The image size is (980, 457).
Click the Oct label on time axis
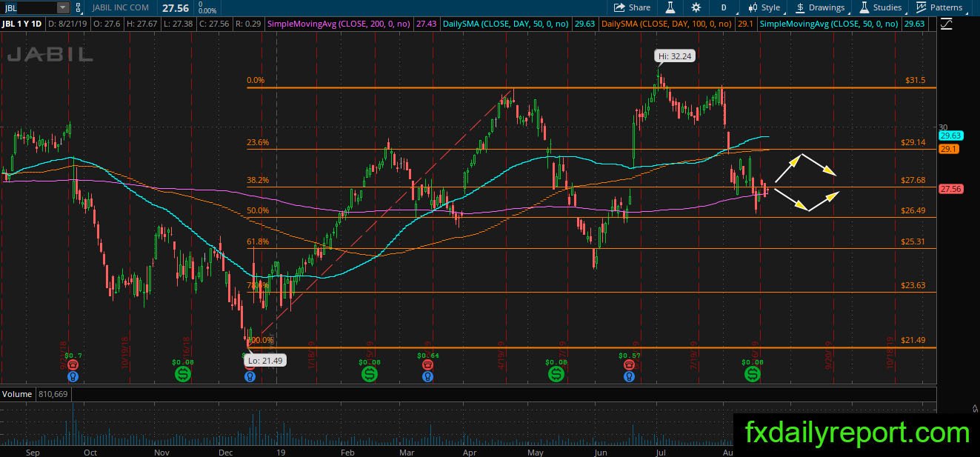tap(90, 451)
